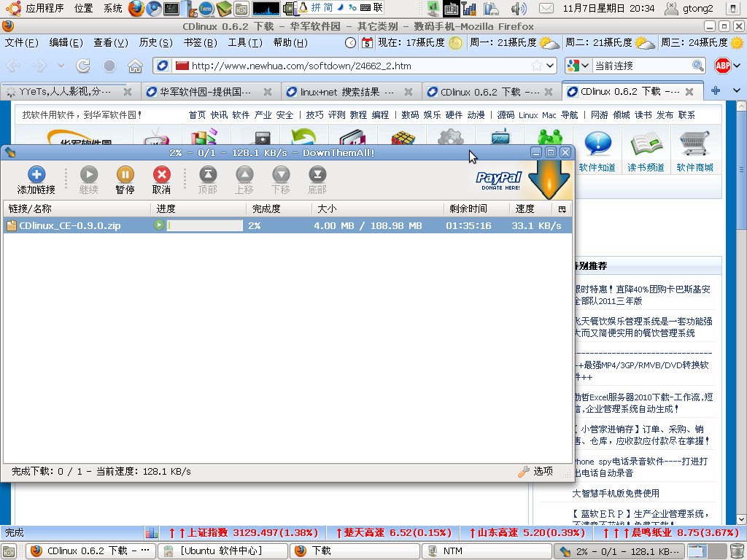The width and height of the screenshot is (747, 560).
Task: Click the 添加链接 add link icon
Action: pyautogui.click(x=36, y=174)
